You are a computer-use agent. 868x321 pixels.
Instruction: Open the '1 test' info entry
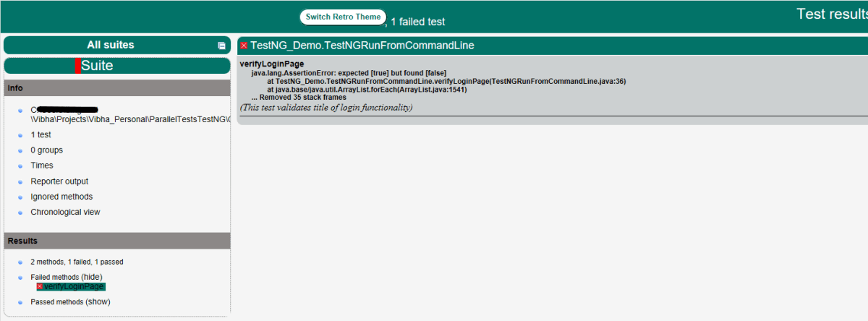click(x=41, y=135)
